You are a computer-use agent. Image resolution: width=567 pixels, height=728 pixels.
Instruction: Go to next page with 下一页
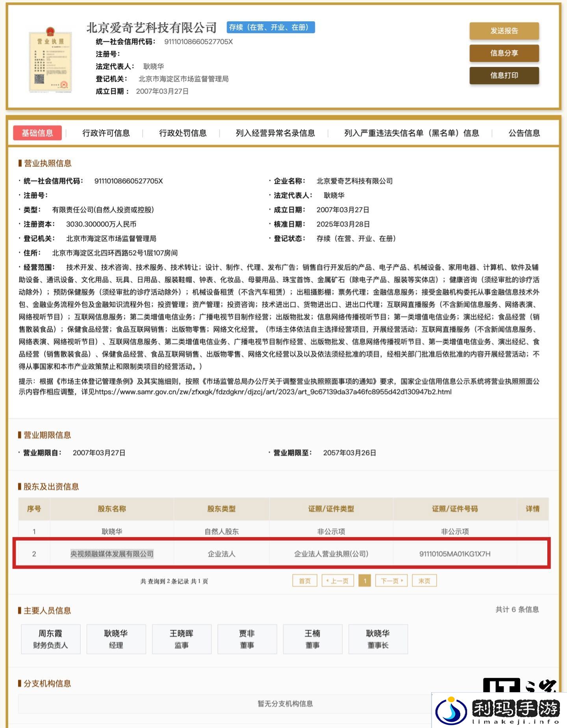[391, 581]
